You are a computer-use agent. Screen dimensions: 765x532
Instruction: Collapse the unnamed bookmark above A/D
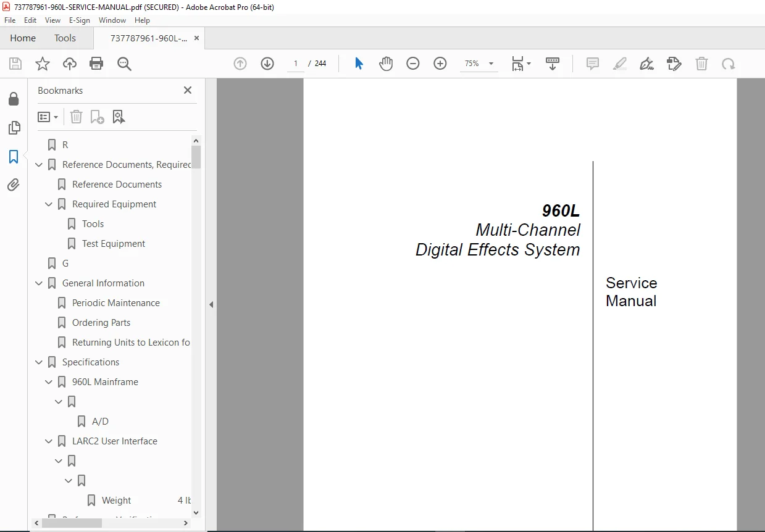[59, 402]
